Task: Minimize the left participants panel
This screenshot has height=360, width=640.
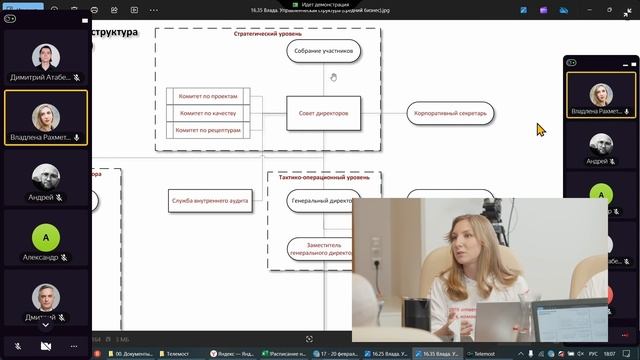Action: 85,20
